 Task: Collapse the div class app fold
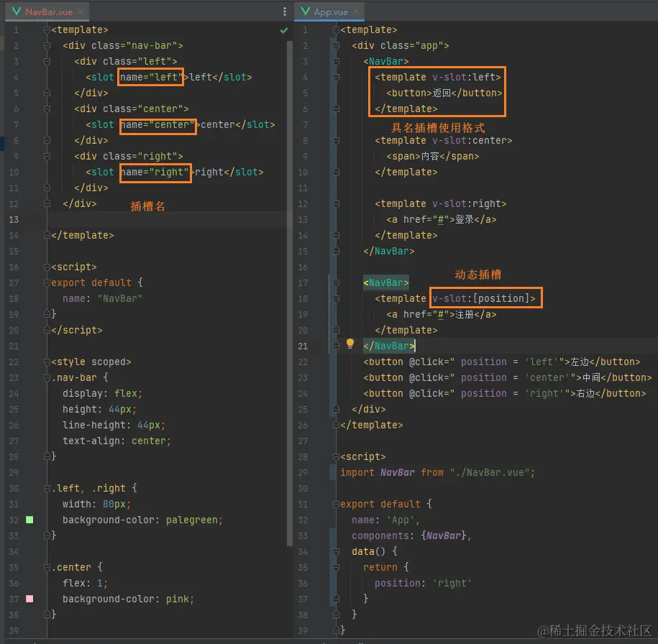[x=336, y=46]
